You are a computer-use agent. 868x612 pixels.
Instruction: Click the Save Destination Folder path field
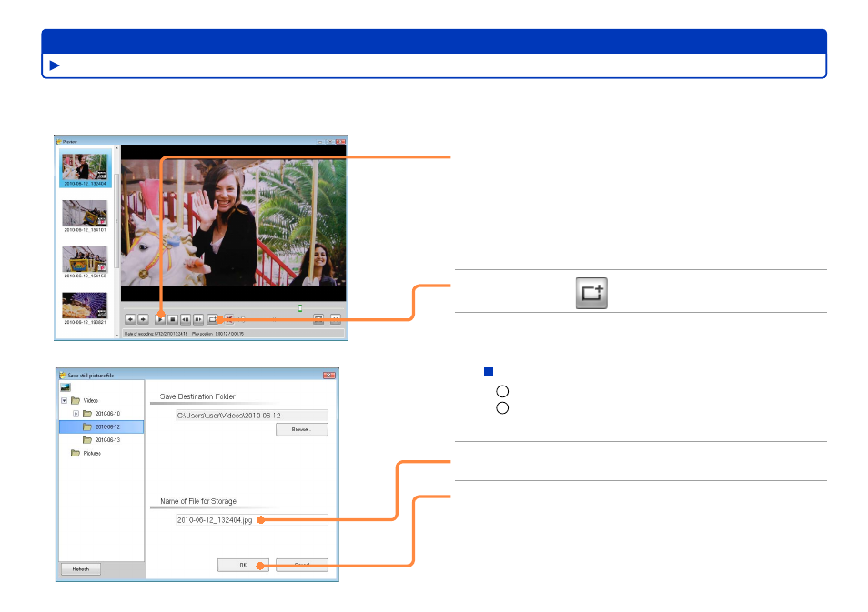(x=252, y=416)
